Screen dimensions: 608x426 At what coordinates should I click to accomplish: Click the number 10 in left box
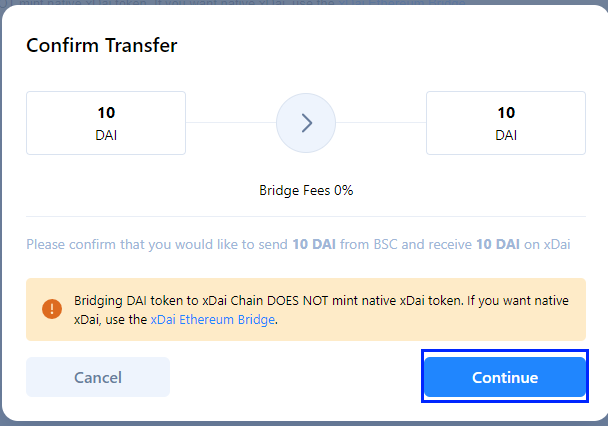click(x=106, y=113)
